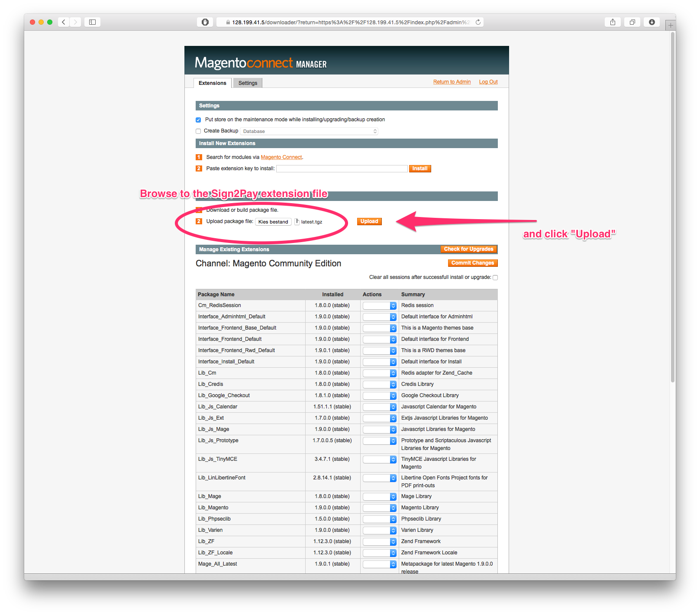Show the Safari sidebar
The width and height of the screenshot is (700, 615).
92,22
